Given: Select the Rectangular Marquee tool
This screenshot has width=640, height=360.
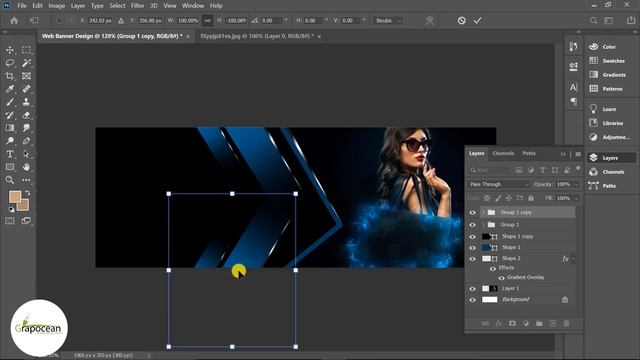Looking at the screenshot, I should coord(26,50).
